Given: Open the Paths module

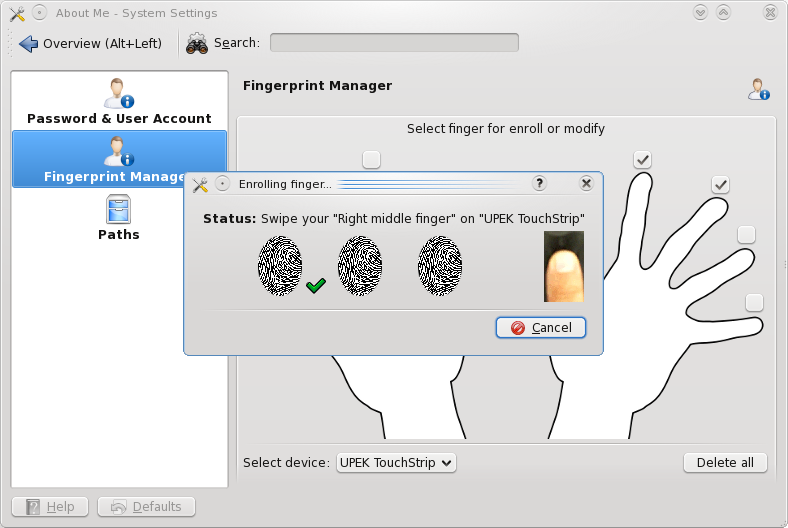Looking at the screenshot, I should [119, 218].
